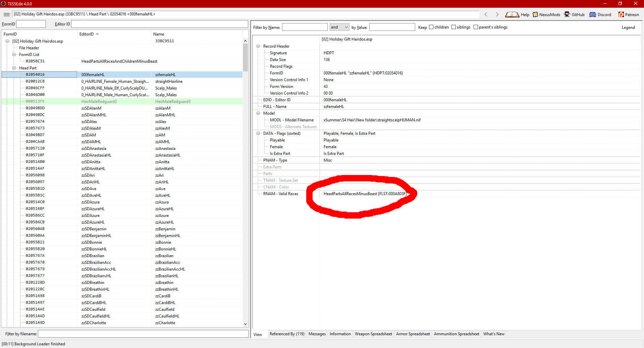Enable the parent's siblings checkbox
This screenshot has height=348, width=644.
coord(476,27)
